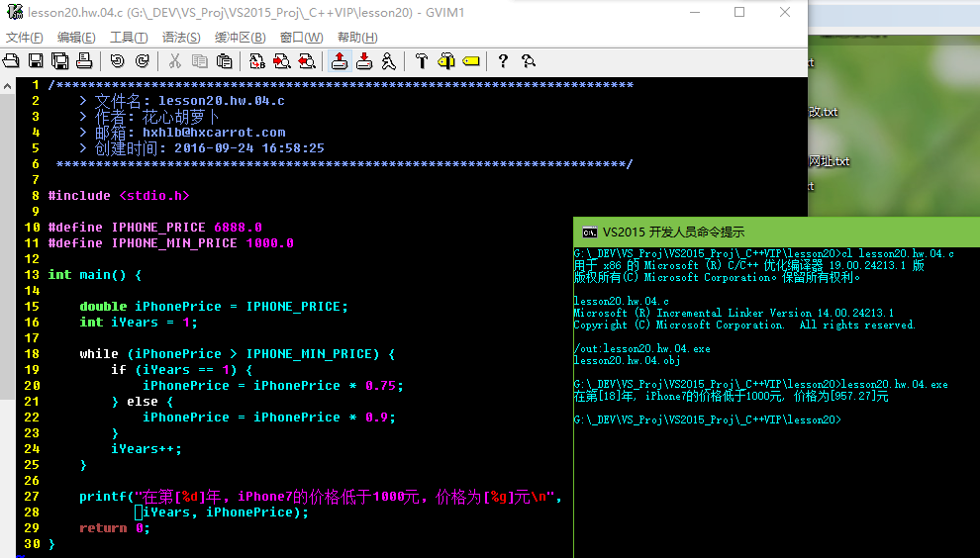This screenshot has width=980, height=558.
Task: Click the Redo toolbar icon
Action: pos(142,61)
